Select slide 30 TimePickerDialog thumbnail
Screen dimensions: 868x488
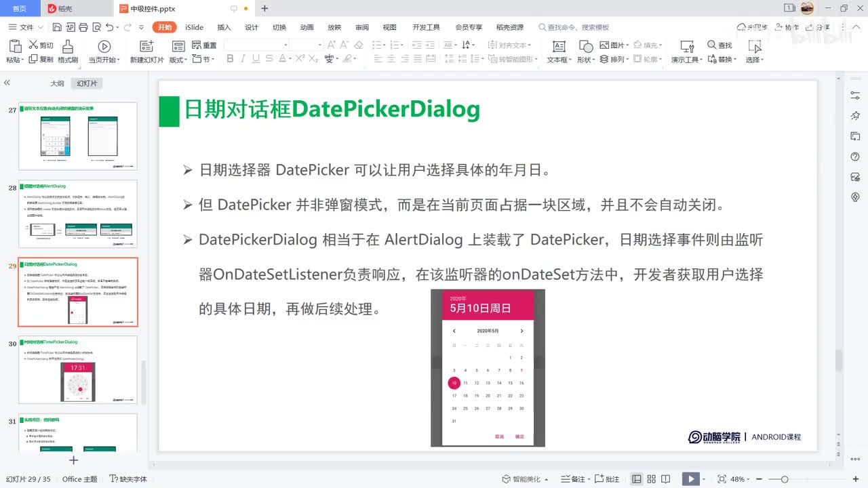coord(79,371)
